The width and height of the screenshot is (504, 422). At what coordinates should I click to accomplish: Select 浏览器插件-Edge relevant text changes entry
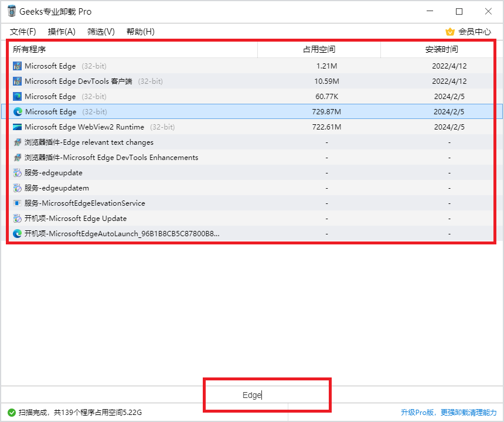coord(251,142)
